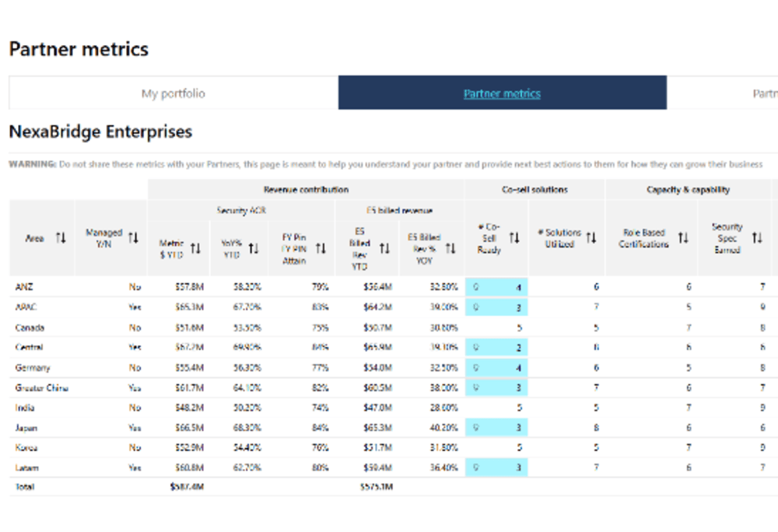Click the $61.7M metric for Greater China

coord(189,387)
